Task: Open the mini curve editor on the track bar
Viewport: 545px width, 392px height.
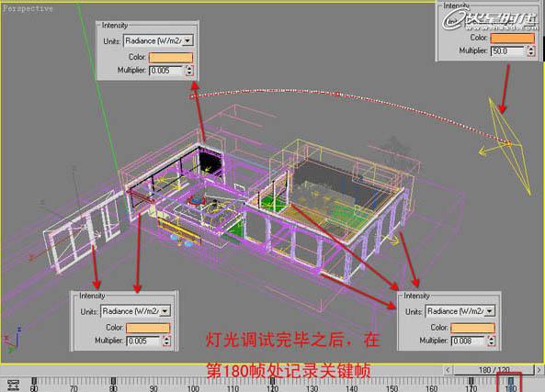Action: click(x=13, y=385)
